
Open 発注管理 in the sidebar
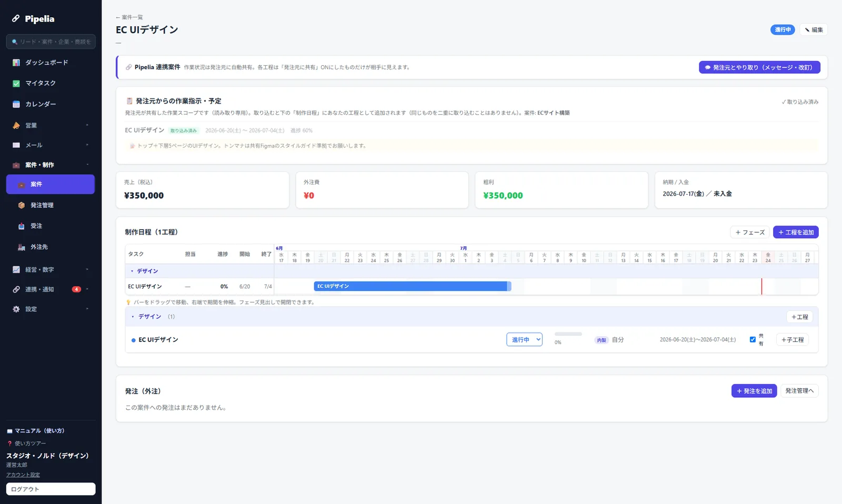click(51, 205)
